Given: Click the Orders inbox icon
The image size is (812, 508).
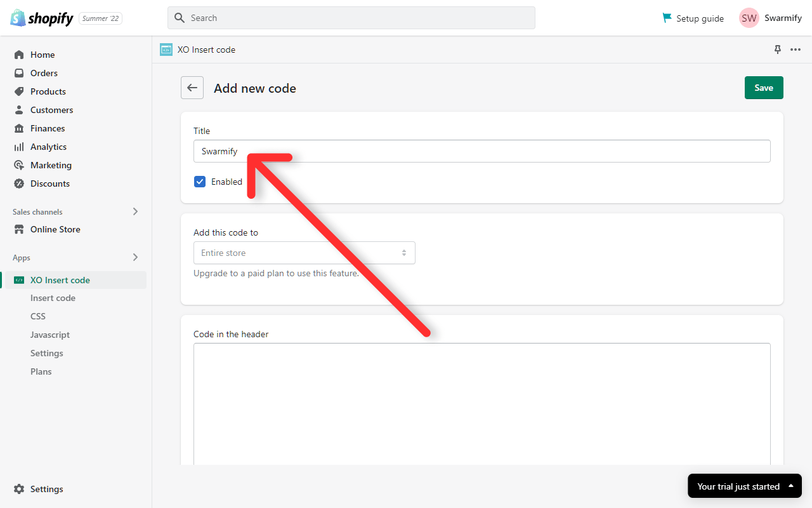Looking at the screenshot, I should pos(19,73).
